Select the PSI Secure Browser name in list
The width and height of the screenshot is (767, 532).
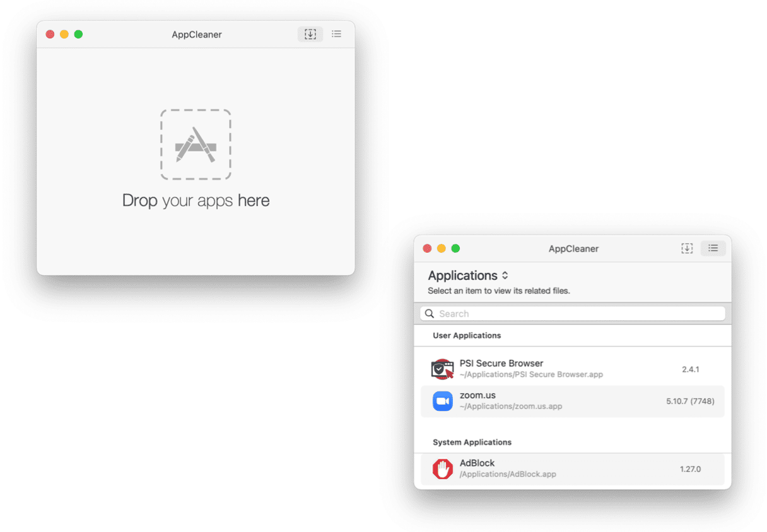pyautogui.click(x=501, y=363)
